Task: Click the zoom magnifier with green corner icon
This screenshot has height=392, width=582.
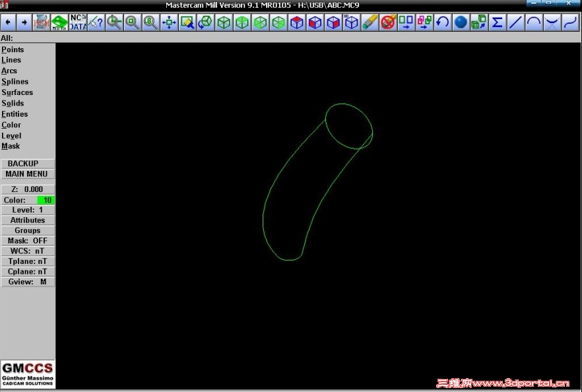Action: coord(114,22)
